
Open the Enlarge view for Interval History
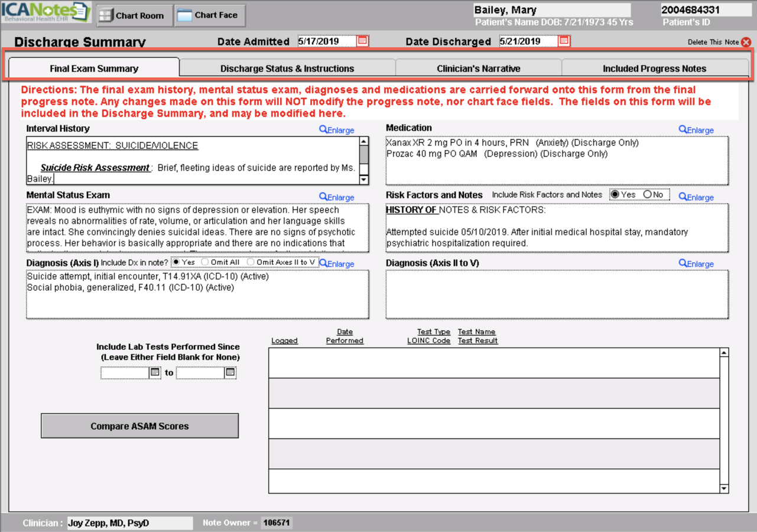336,129
